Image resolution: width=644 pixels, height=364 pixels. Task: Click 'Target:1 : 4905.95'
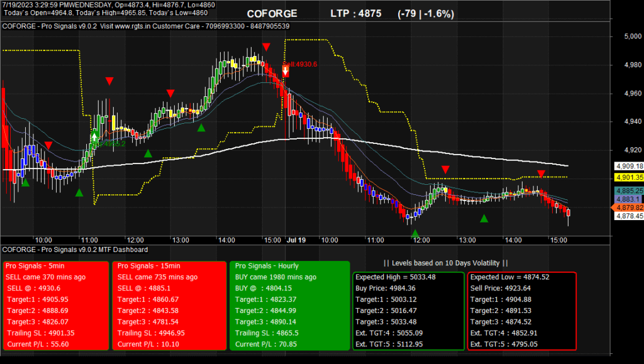(x=38, y=300)
